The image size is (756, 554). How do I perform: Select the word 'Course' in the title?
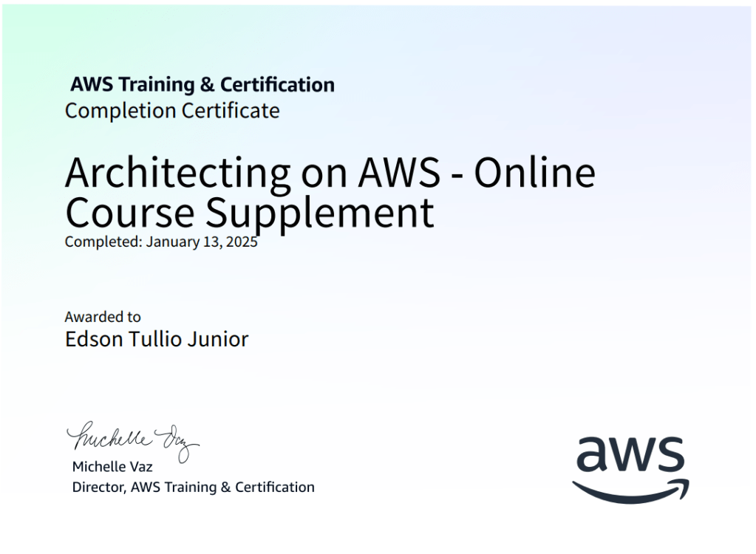point(131,213)
